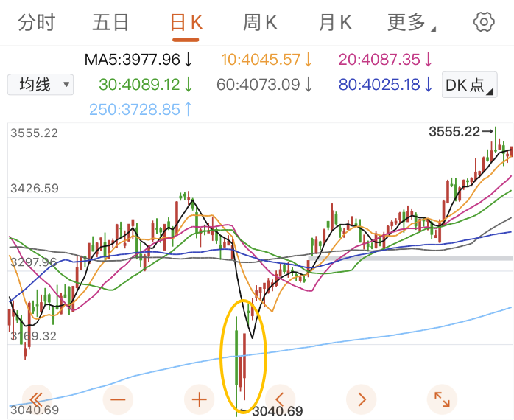Click the MA5 value 3977.96 label

click(x=138, y=59)
